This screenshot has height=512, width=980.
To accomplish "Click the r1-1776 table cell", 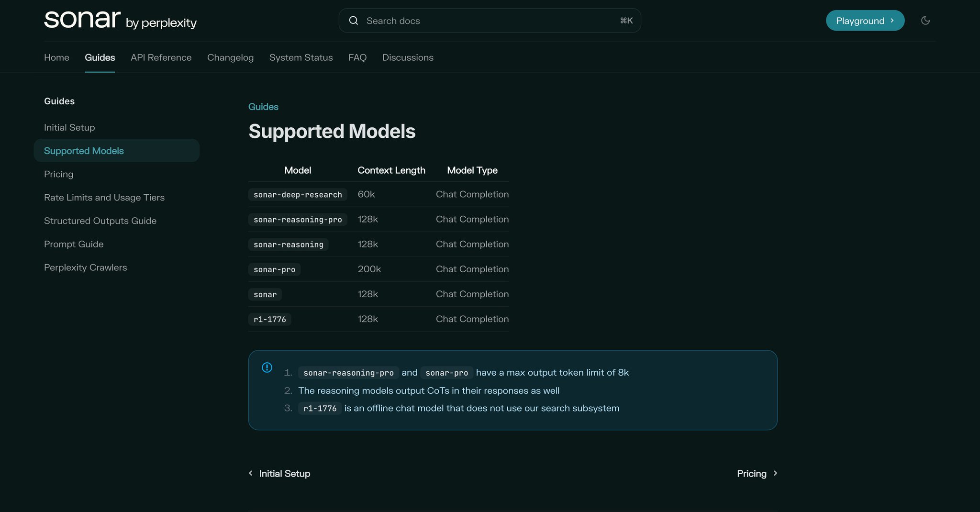I will pyautogui.click(x=270, y=319).
